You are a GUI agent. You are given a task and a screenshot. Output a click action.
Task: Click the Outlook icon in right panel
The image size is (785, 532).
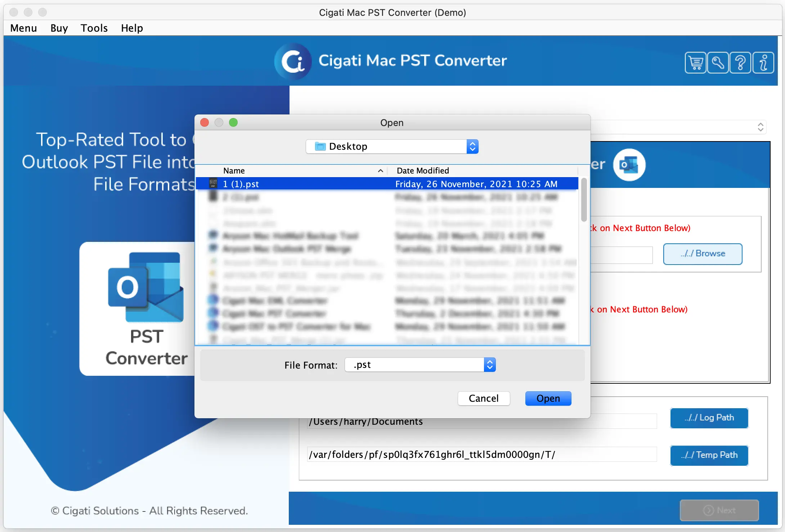click(629, 164)
